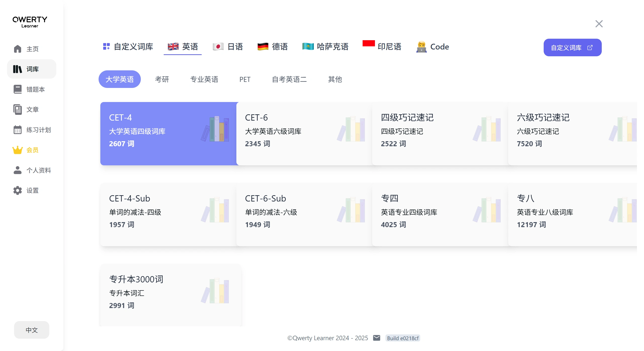Click the books illustration on CET-6 card
Image resolution: width=644 pixels, height=351 pixels.
(351, 129)
